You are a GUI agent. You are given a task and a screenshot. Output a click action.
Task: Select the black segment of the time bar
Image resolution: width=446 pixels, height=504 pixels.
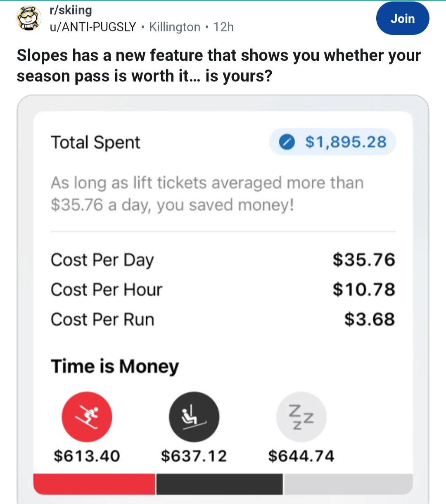pos(219,484)
